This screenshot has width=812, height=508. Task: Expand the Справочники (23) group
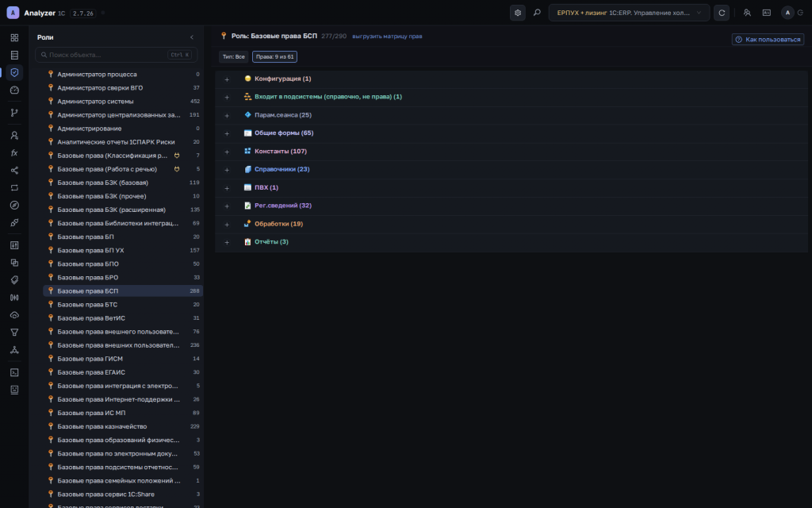[x=227, y=170]
